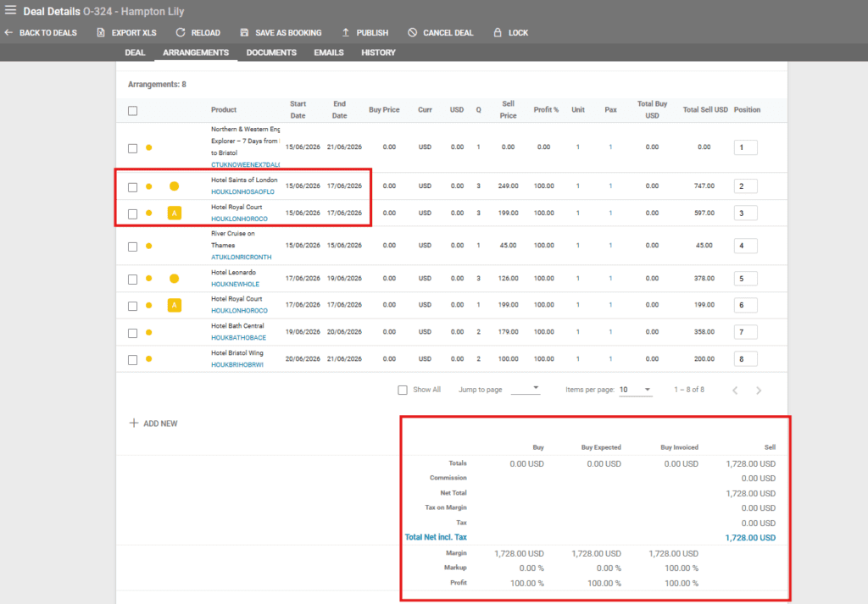Click the Position field for River Cruise
868x604 pixels.
[x=745, y=247]
